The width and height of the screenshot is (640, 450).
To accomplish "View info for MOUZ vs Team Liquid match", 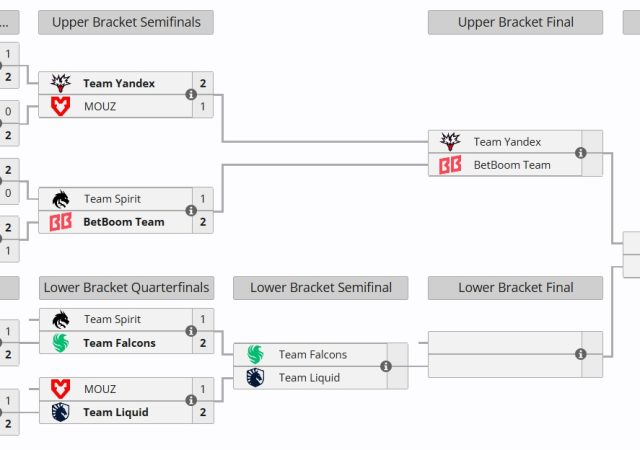I will 191,401.
